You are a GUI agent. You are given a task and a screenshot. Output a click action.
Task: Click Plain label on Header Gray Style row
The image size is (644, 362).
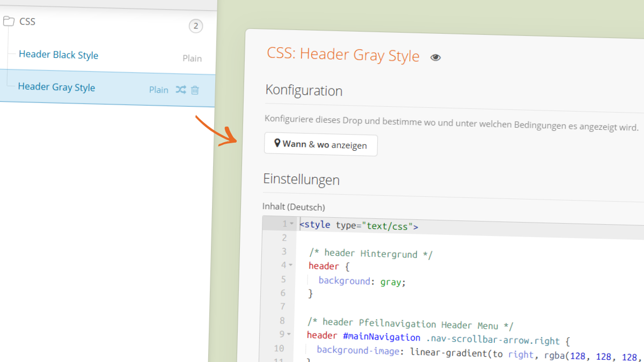click(x=159, y=90)
